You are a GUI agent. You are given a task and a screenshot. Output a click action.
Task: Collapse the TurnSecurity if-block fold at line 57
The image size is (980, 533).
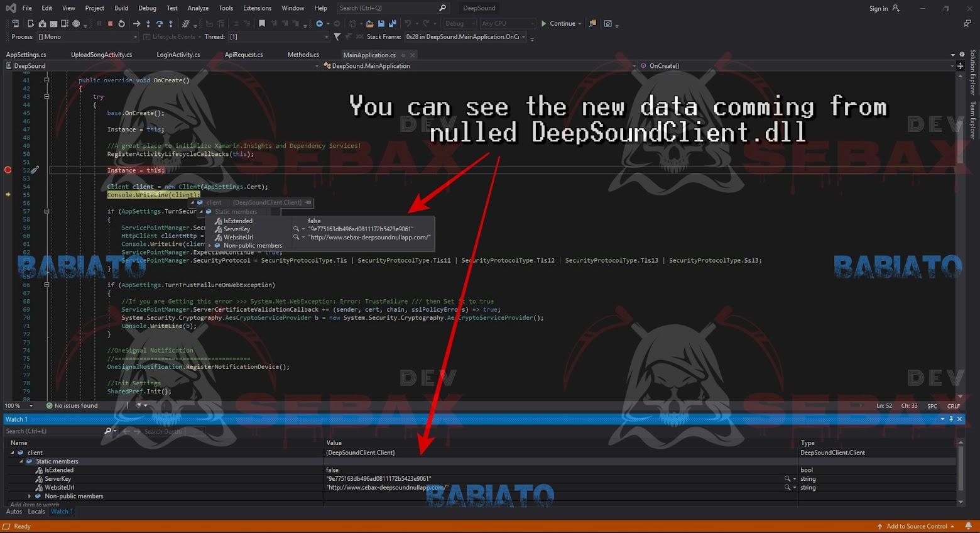[x=46, y=211]
